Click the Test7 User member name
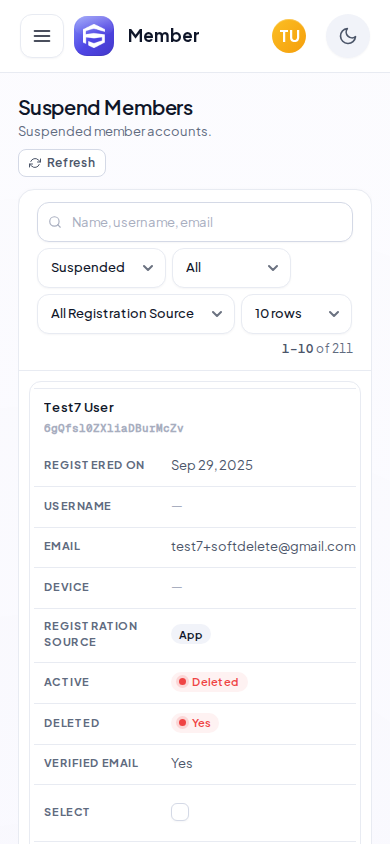 coord(79,407)
